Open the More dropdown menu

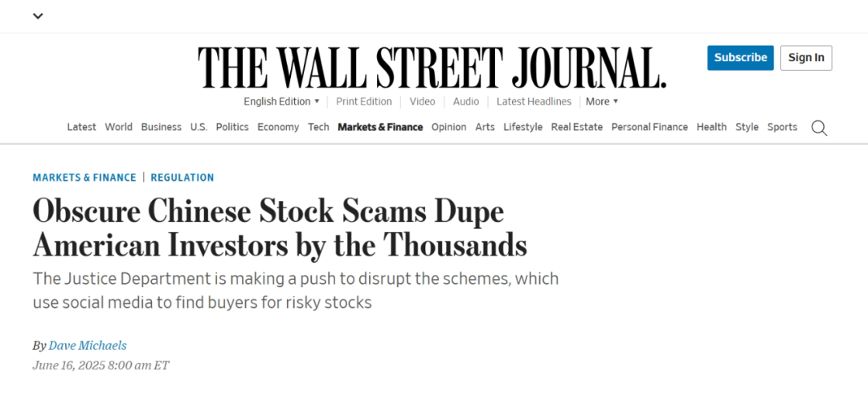tap(602, 101)
